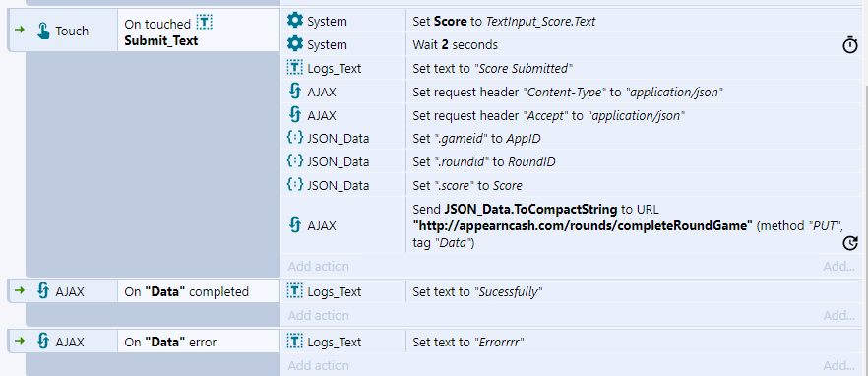The height and width of the screenshot is (376, 868).
Task: Select the Wait 2 seconds action
Action: pyautogui.click(x=634, y=45)
